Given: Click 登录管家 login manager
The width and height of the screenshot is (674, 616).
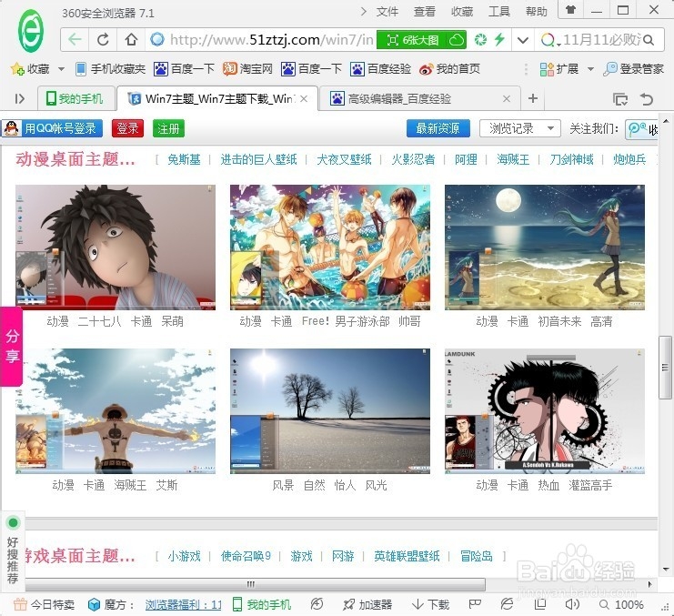Looking at the screenshot, I should [634, 69].
